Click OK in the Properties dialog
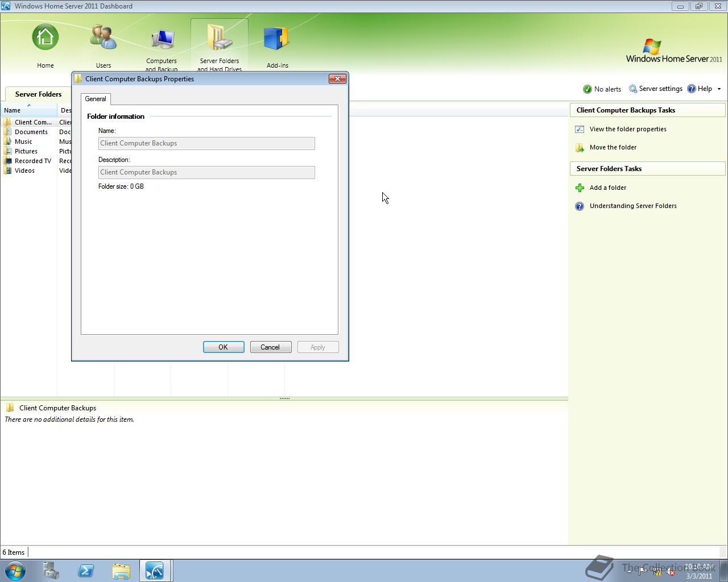Screen dimensions: 728x582 [x=224, y=347]
